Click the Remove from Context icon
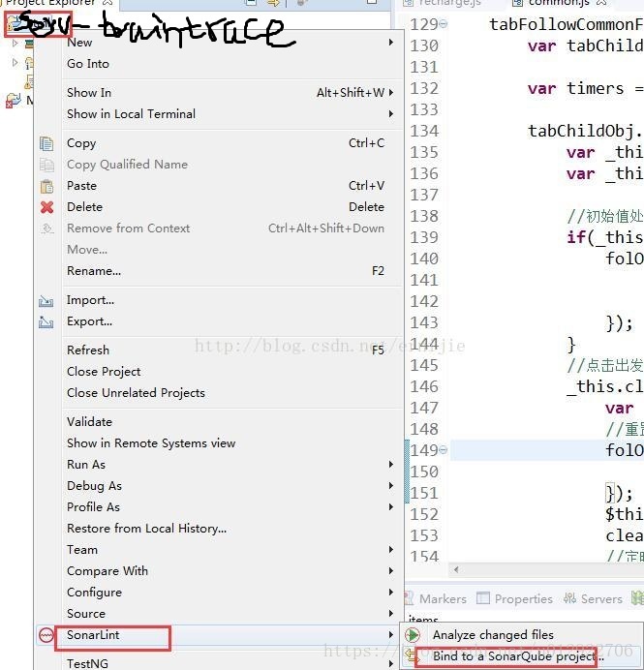Screen dimensions: 644x670 (46, 228)
